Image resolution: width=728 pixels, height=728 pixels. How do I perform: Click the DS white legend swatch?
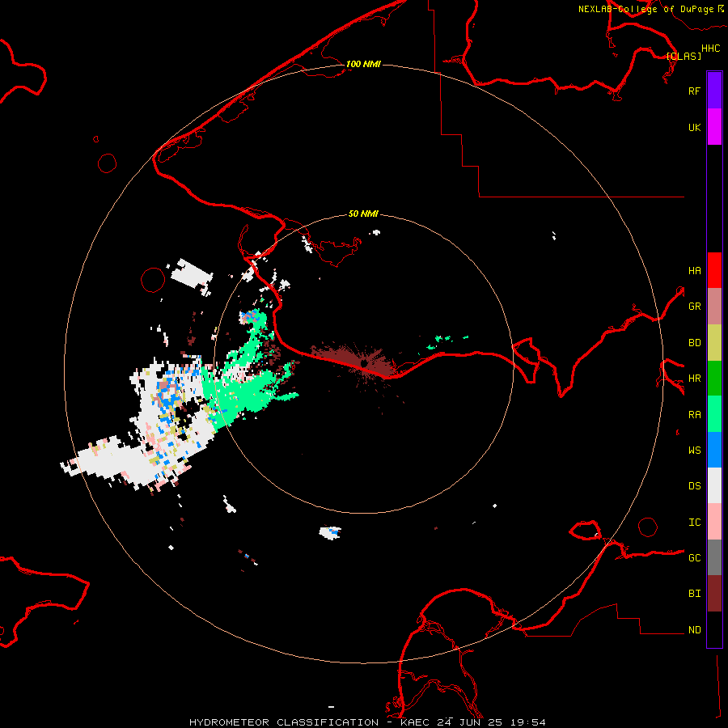click(714, 485)
